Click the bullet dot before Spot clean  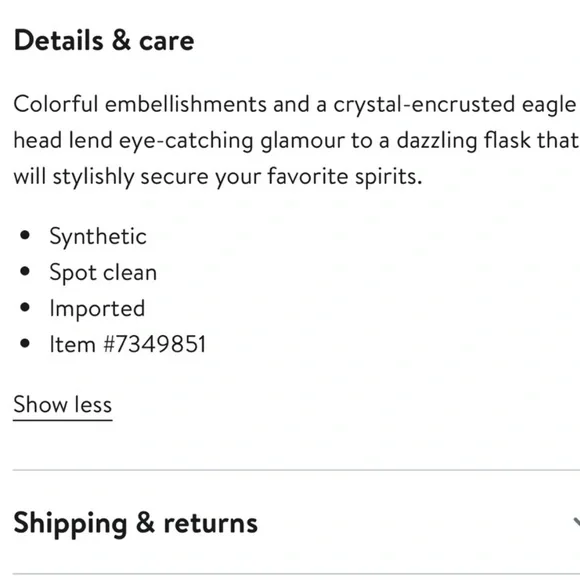[25, 271]
